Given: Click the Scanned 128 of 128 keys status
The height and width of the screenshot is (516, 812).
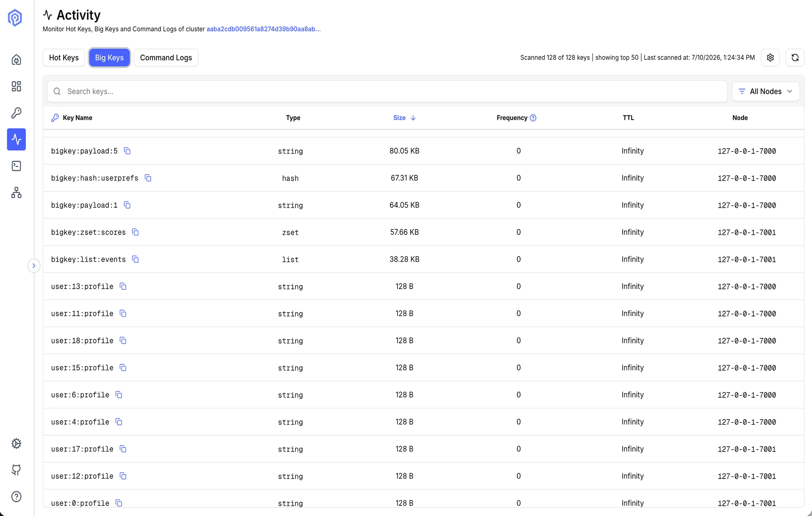Looking at the screenshot, I should tap(555, 57).
